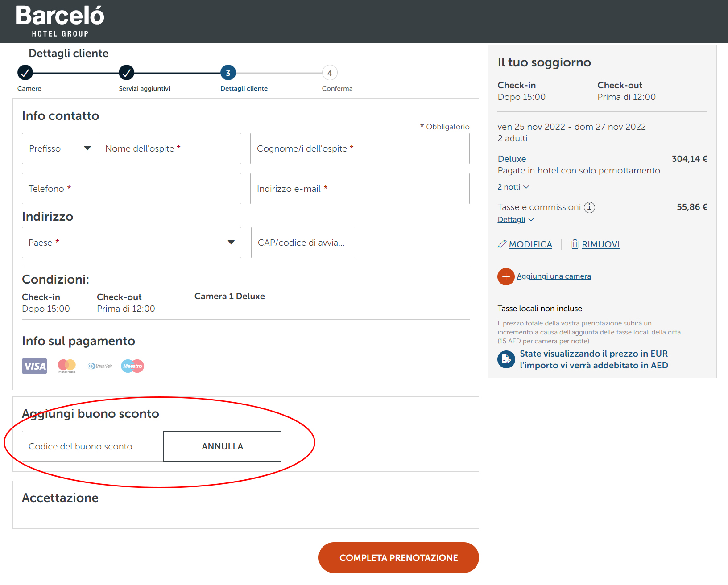The image size is (728, 585).
Task: Go back to the Camere step
Action: coord(25,72)
